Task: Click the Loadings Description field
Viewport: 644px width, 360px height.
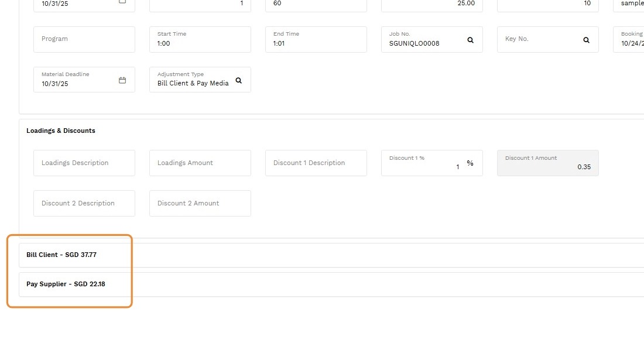Action: click(84, 163)
